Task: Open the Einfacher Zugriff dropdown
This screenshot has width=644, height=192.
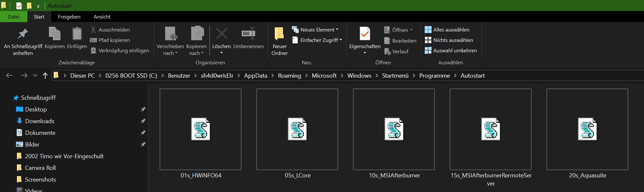Action: coord(317,40)
